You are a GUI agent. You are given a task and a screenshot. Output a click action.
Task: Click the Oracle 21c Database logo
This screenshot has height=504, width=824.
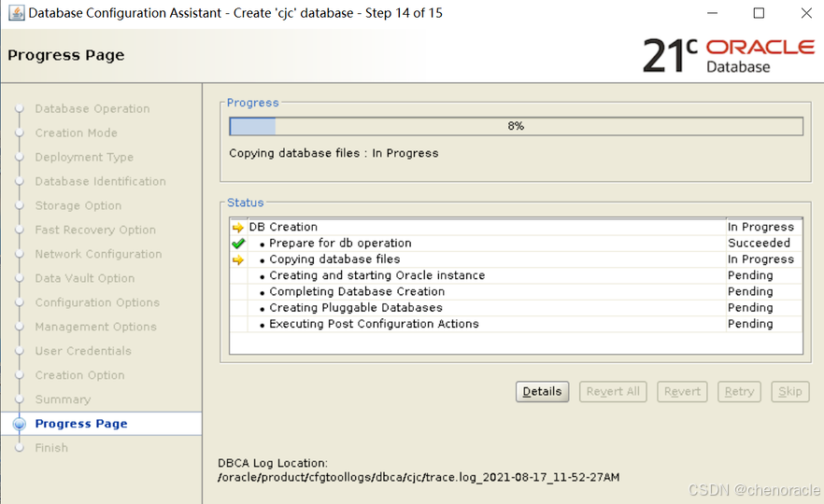click(729, 55)
